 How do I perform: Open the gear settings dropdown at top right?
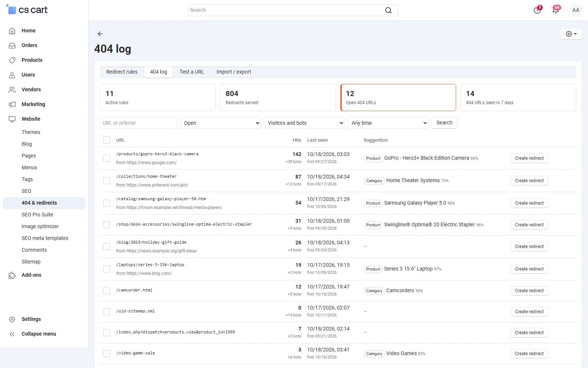(x=571, y=34)
